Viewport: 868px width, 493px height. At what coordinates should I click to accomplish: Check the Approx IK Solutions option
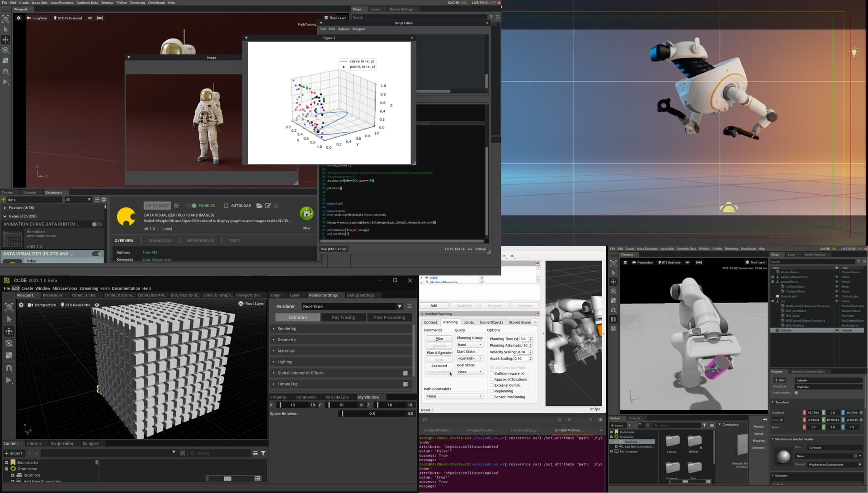click(492, 380)
